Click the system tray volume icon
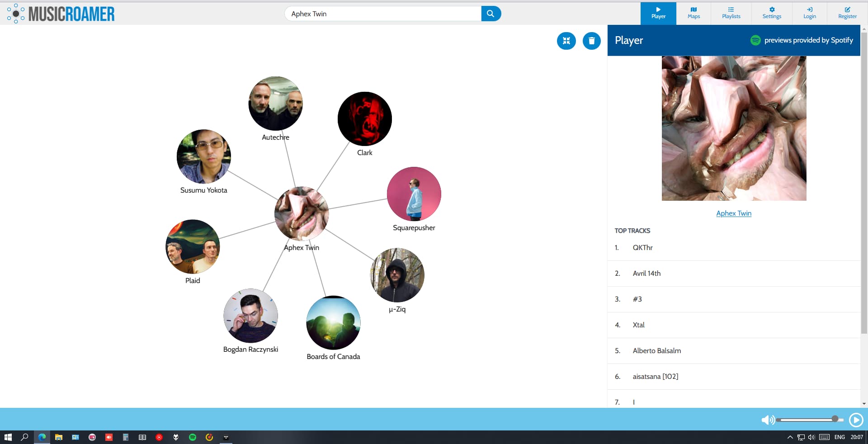868x444 pixels. pyautogui.click(x=811, y=437)
